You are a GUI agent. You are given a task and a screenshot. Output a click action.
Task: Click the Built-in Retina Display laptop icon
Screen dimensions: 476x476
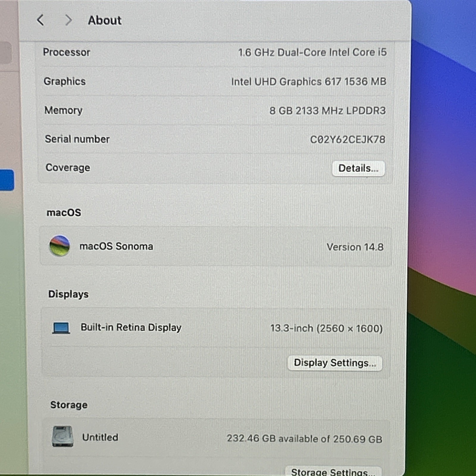pyautogui.click(x=61, y=328)
